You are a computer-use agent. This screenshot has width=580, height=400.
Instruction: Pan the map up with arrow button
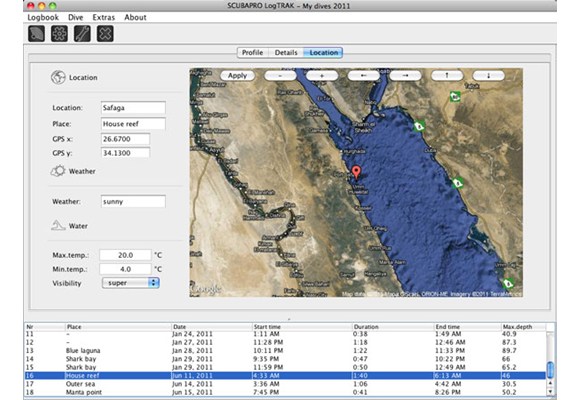(447, 75)
